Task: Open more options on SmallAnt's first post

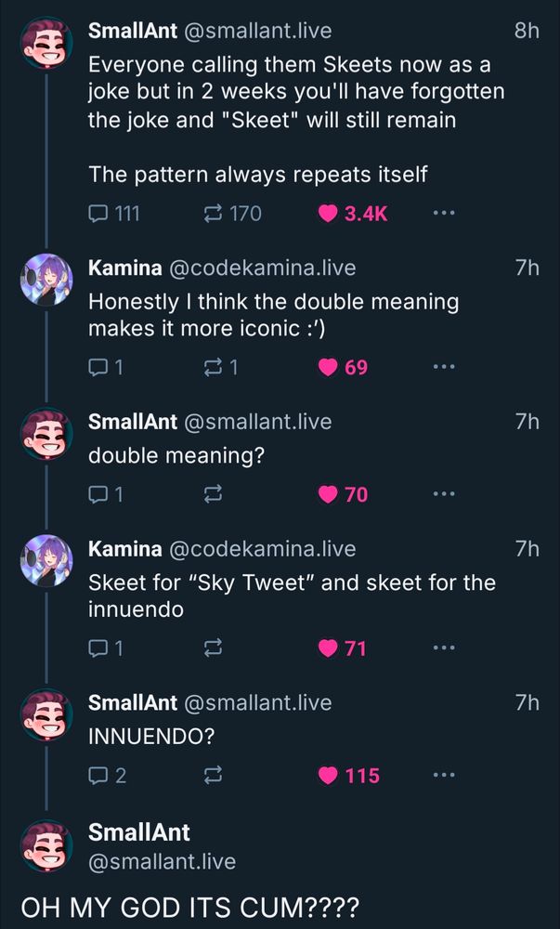Action: click(444, 214)
